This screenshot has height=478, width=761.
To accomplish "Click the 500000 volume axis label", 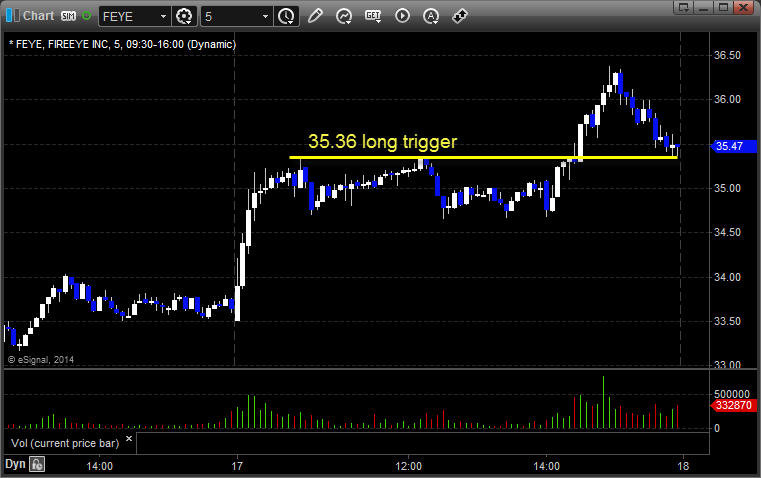I will (x=731, y=394).
